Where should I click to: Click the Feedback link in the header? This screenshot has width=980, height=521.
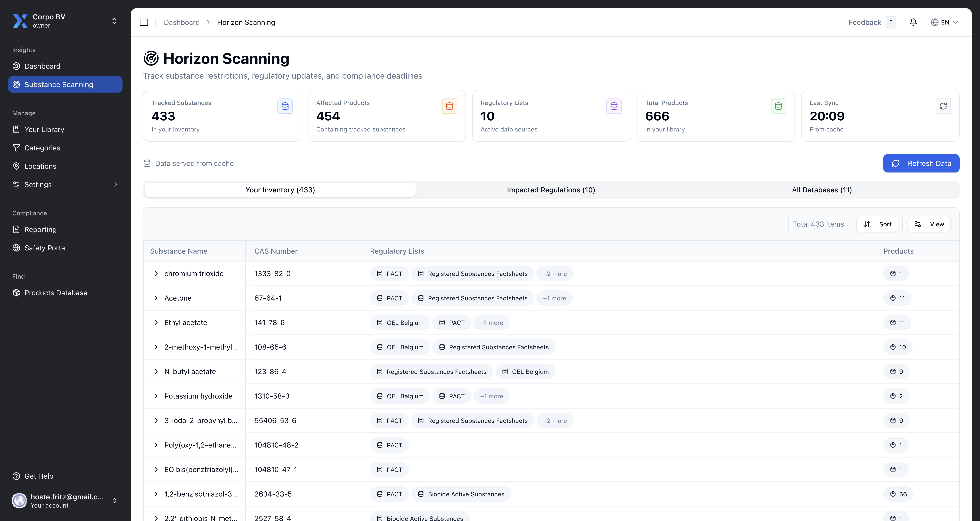point(865,22)
